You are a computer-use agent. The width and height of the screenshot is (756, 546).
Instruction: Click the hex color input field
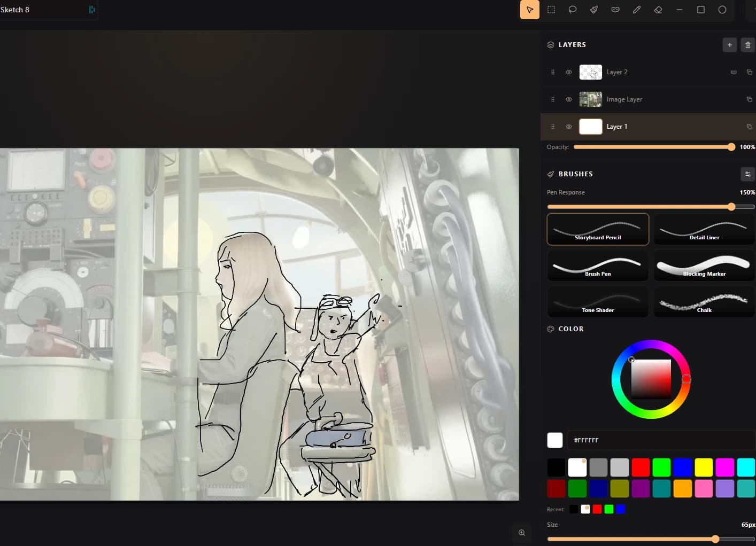click(x=661, y=440)
